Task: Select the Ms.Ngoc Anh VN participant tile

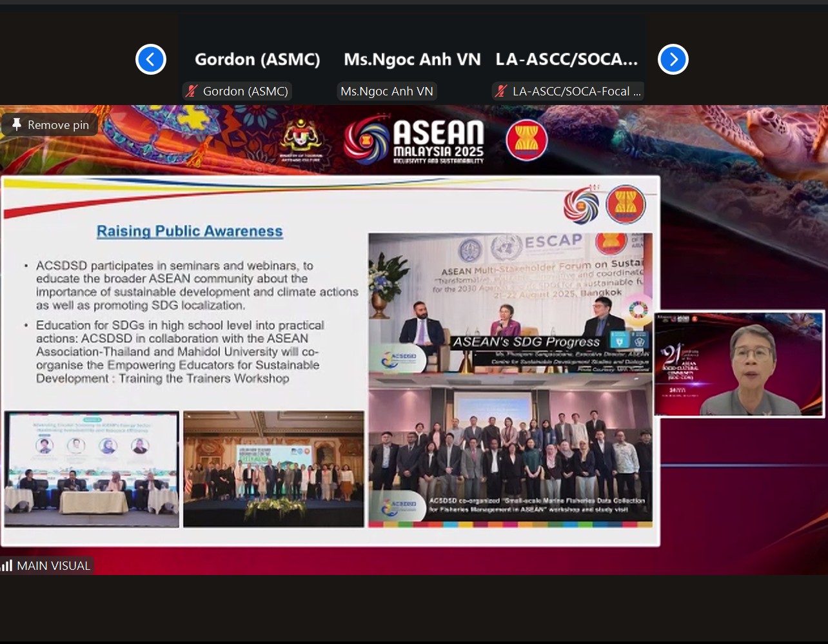Action: (x=412, y=59)
